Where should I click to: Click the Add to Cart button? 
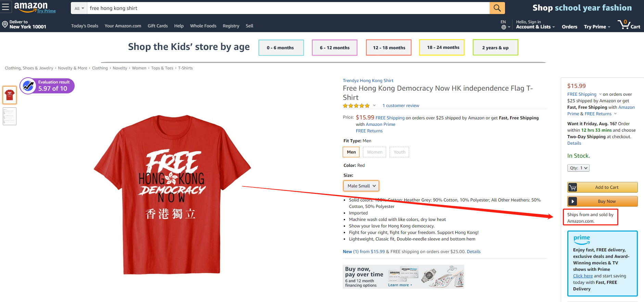pos(602,187)
